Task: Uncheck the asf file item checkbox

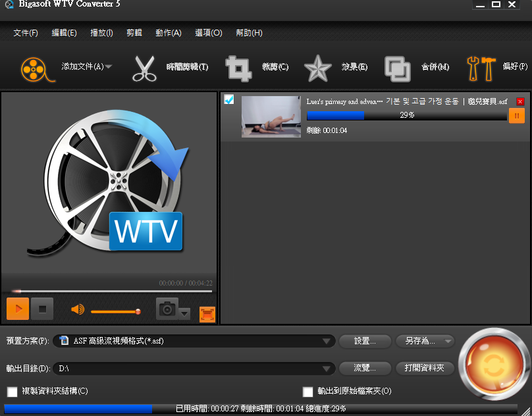Action: pyautogui.click(x=229, y=100)
